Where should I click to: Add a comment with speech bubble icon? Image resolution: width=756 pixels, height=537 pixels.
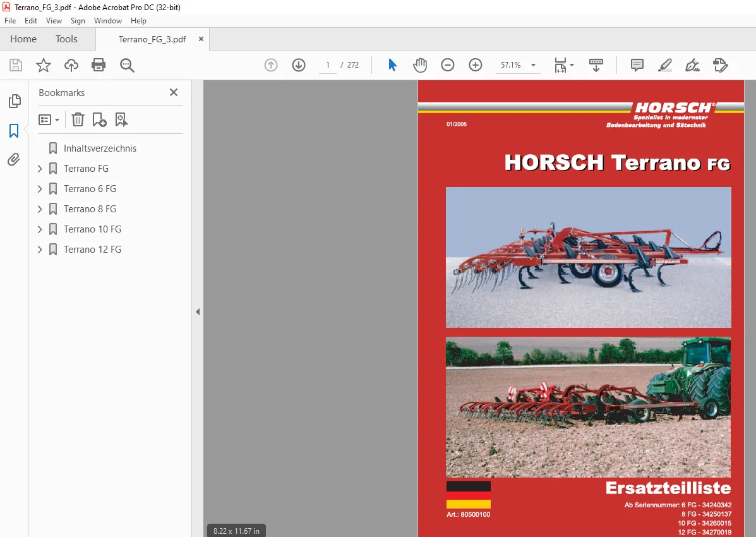[637, 65]
